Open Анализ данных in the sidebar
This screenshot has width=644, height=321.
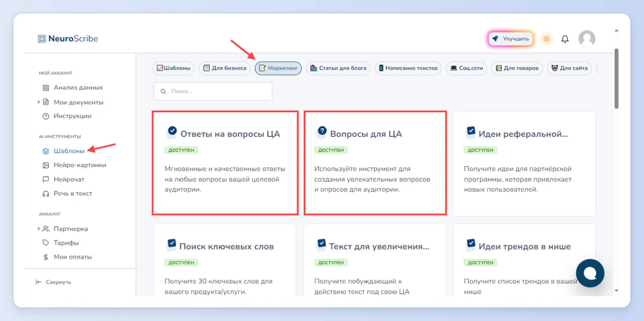[78, 88]
